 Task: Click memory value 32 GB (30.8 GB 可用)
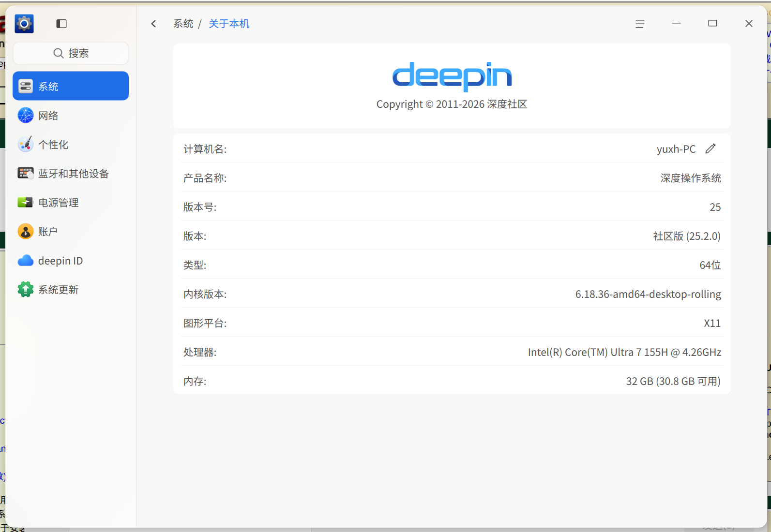673,381
